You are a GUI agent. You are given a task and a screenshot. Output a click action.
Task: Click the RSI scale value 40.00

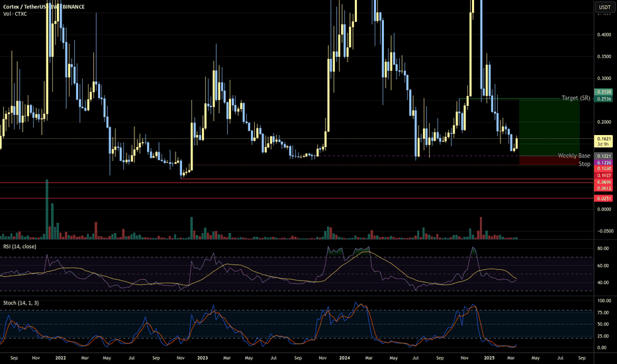[x=603, y=283]
